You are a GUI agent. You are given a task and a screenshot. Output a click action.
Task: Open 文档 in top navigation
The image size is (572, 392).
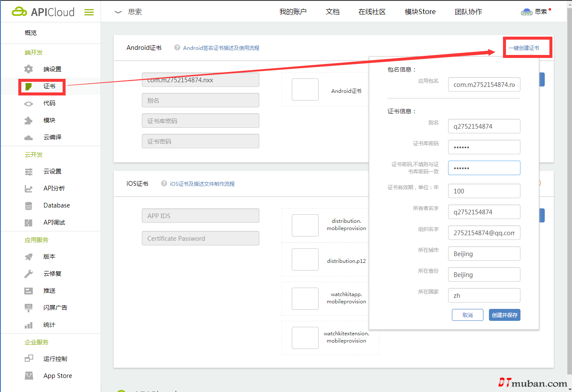[x=333, y=12]
